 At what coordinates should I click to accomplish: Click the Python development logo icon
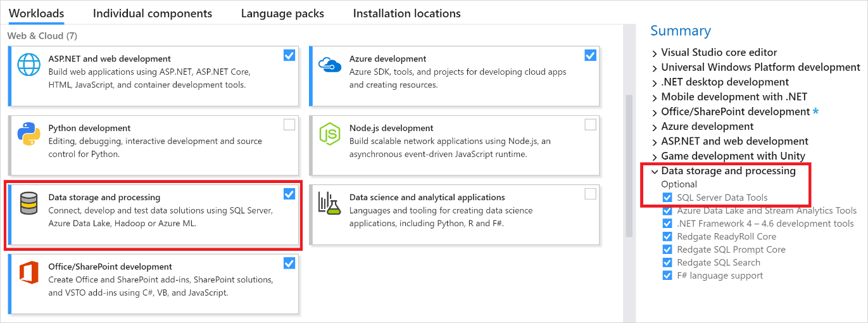click(x=28, y=134)
